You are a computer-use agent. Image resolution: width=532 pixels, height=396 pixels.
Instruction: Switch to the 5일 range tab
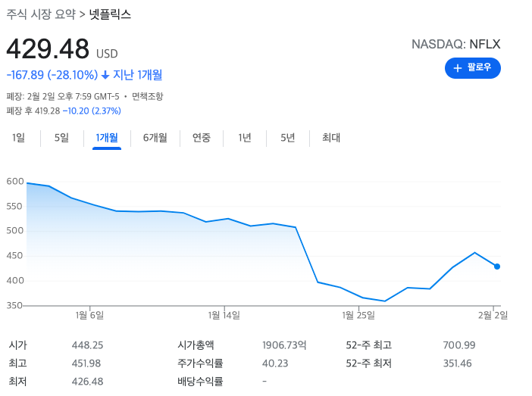(61, 138)
